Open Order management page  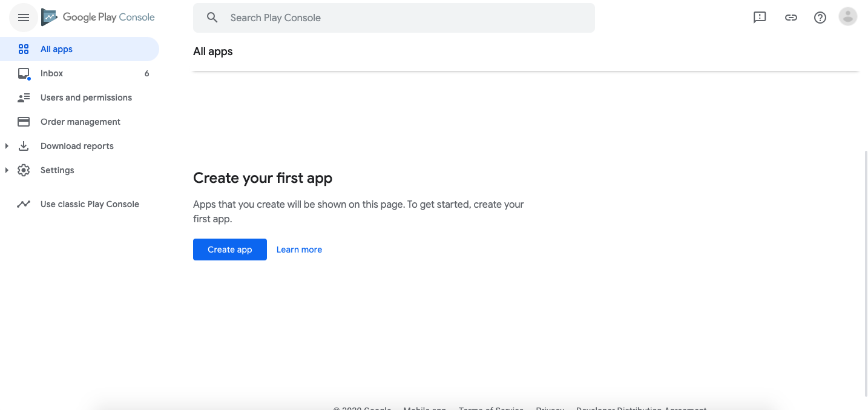tap(79, 122)
